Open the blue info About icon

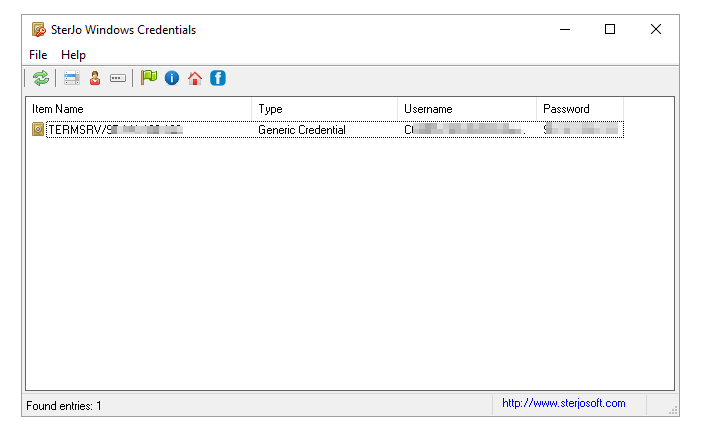pos(172,78)
